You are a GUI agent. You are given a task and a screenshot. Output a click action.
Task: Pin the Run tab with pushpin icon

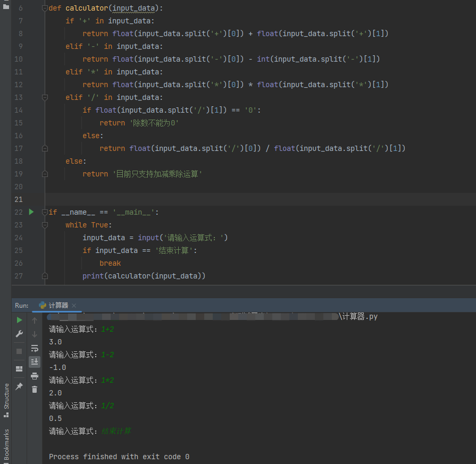coord(19,386)
